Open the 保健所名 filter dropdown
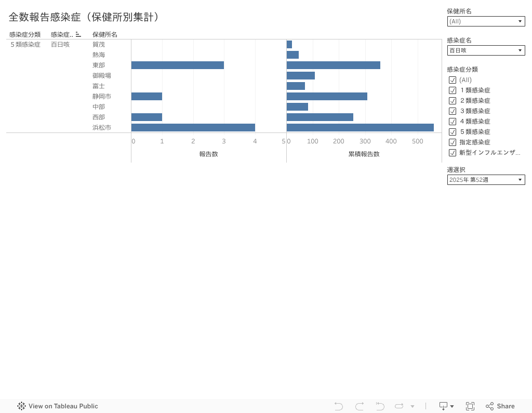This screenshot has height=413, width=532. (x=486, y=21)
